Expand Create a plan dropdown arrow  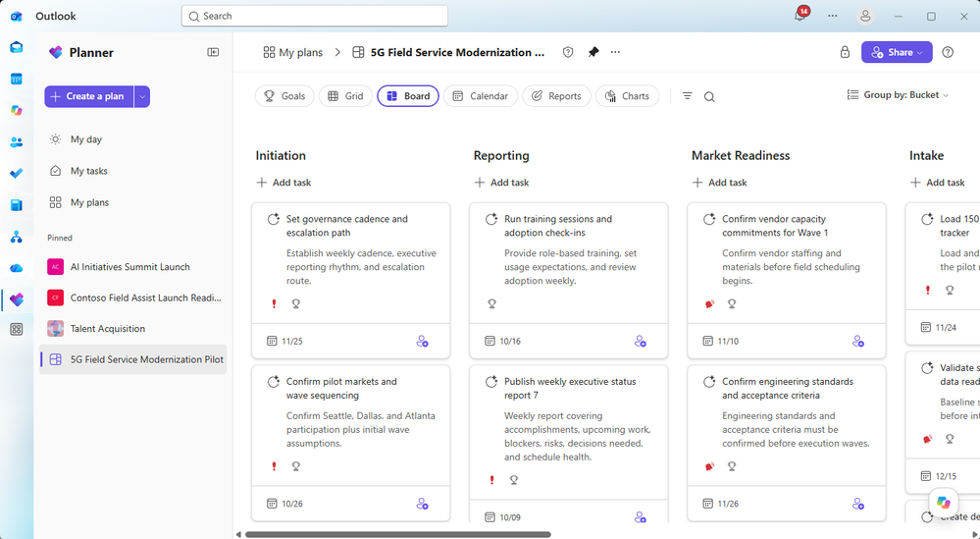pyautogui.click(x=142, y=96)
